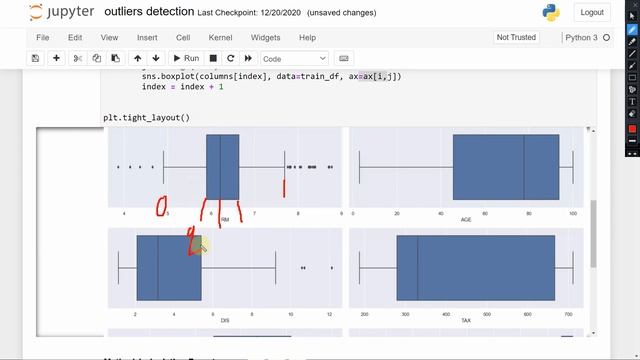This screenshot has width=640, height=360.
Task: Click the Logout button
Action: [x=592, y=13]
